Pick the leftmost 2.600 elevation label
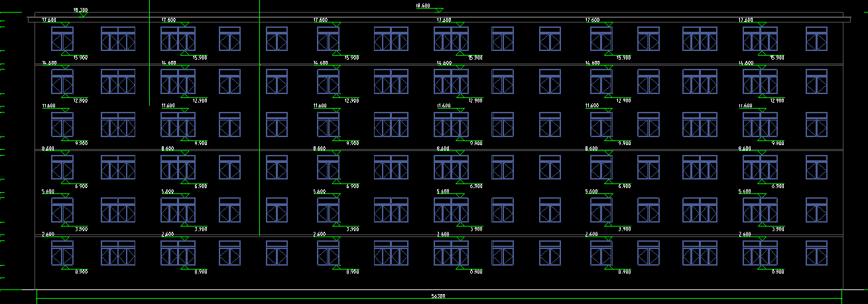 click(x=48, y=234)
